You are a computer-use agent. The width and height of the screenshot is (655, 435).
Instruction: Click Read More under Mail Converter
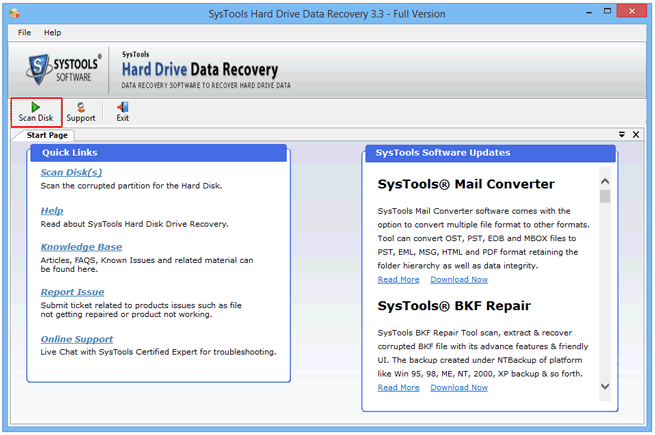[399, 280]
